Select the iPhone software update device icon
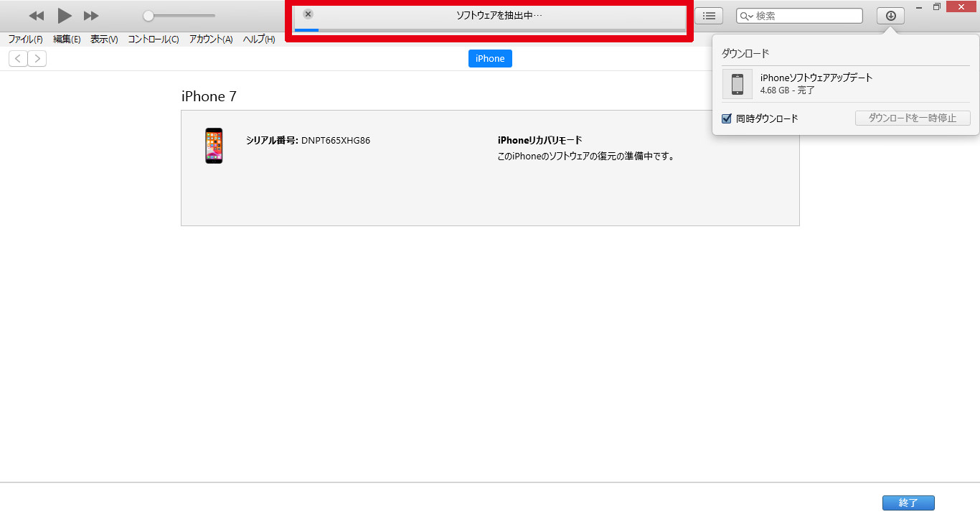Image resolution: width=980 pixels, height=522 pixels. coord(738,84)
